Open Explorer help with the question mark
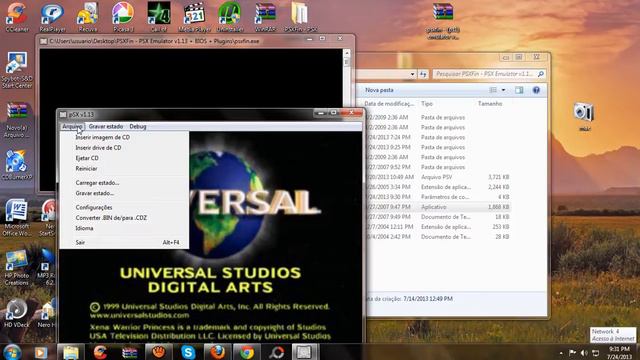The width and height of the screenshot is (640, 360). click(x=536, y=90)
